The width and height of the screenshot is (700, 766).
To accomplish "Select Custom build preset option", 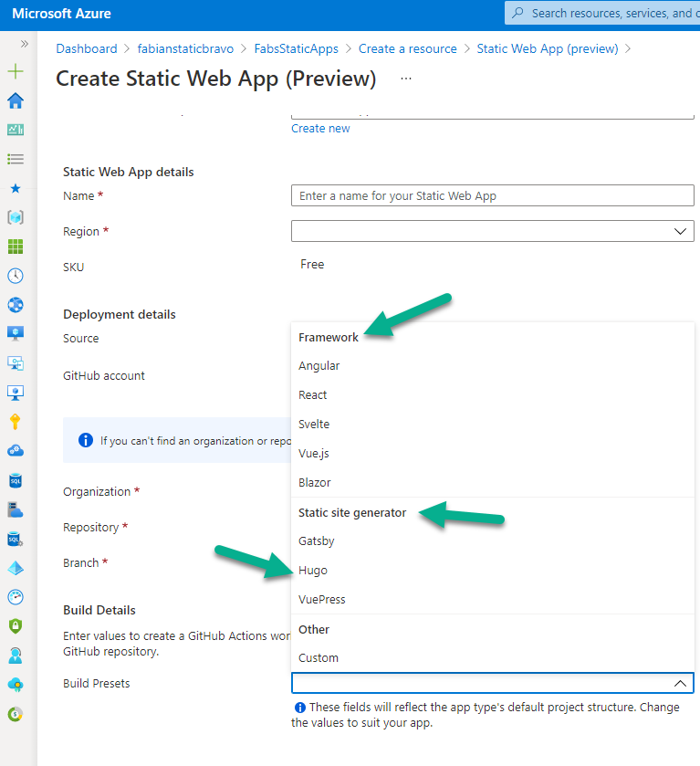I will click(493, 658).
